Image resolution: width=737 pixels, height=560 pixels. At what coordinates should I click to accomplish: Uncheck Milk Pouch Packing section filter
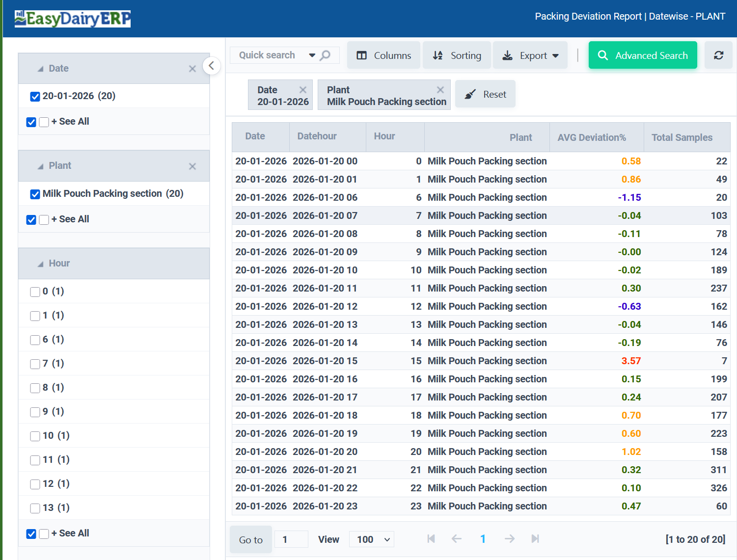tap(35, 194)
